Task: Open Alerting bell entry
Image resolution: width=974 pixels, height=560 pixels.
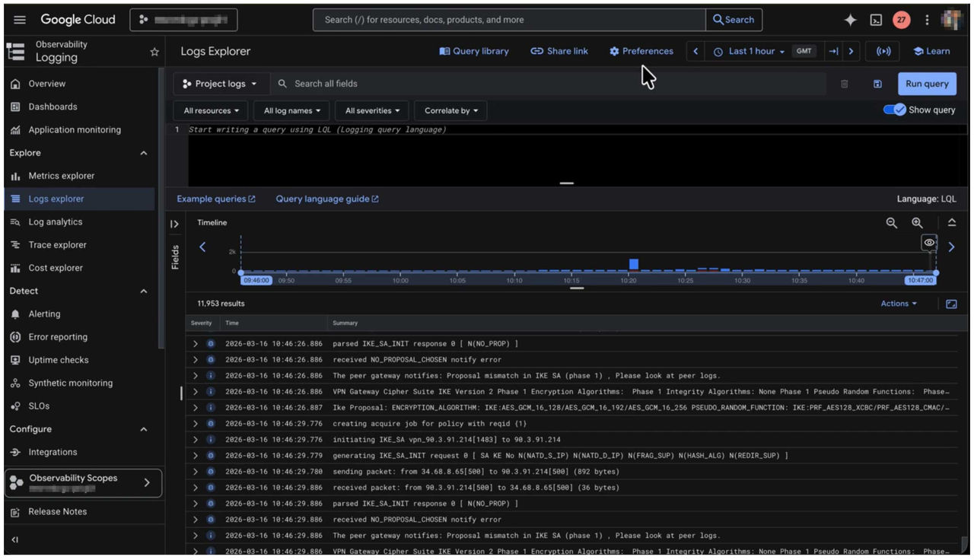Action: tap(78, 314)
